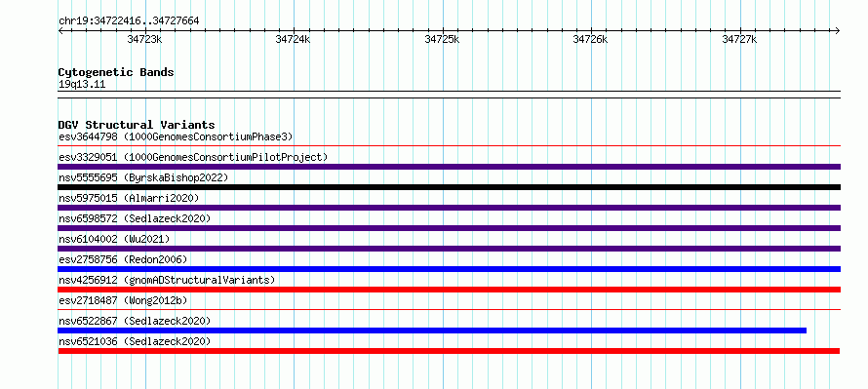Click the 19q13.11 cytogenetic band bar
The height and width of the screenshot is (389, 868).
pos(450,95)
